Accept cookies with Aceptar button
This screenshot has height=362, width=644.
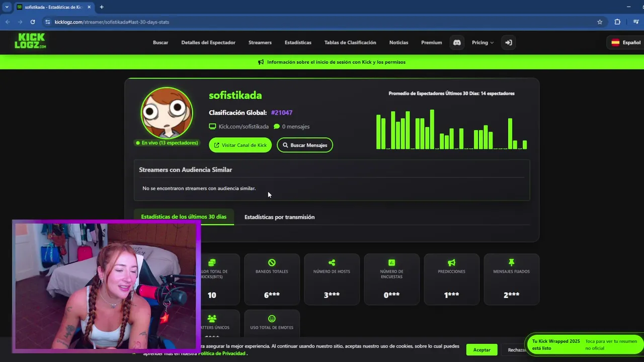481,350
